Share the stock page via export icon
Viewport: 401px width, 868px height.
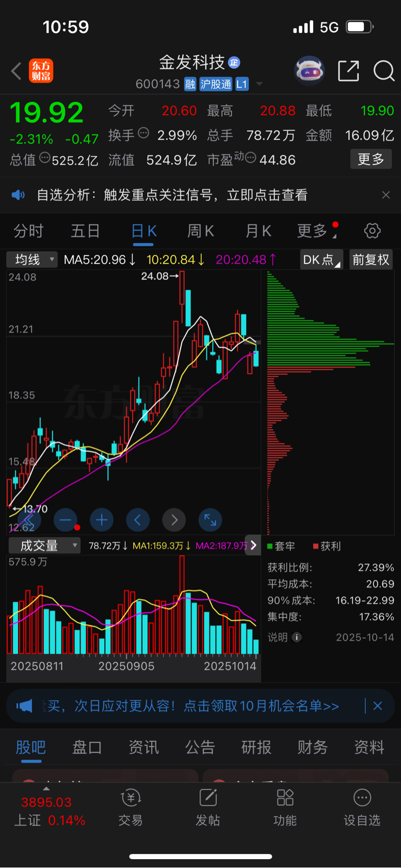(x=349, y=71)
